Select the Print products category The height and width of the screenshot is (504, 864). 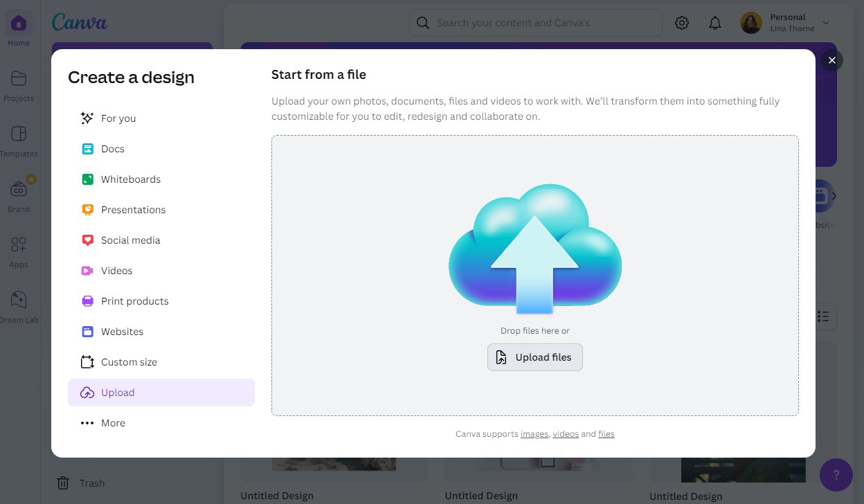[161, 301]
